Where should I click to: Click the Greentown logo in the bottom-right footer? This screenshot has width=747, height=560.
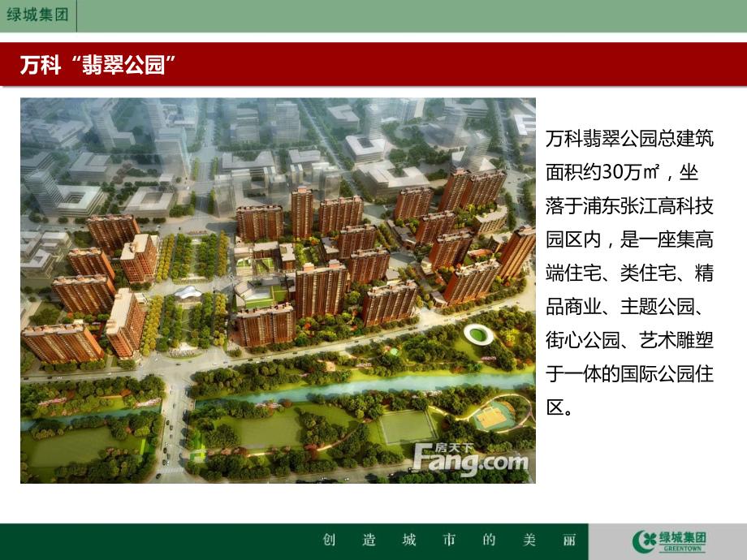coord(669,541)
